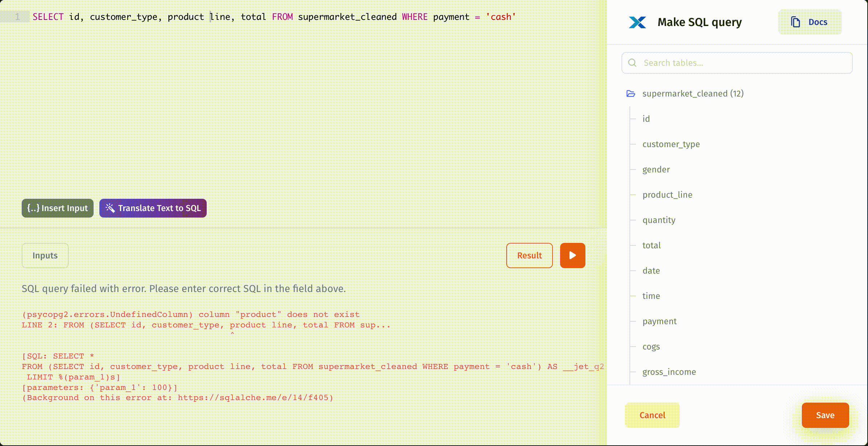The height and width of the screenshot is (446, 868).
Task: Click the word 'line' in SQL editor
Action: click(x=220, y=17)
